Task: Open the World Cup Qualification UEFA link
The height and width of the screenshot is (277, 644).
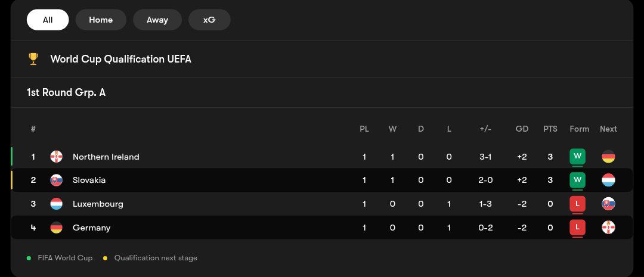Action: pyautogui.click(x=120, y=59)
